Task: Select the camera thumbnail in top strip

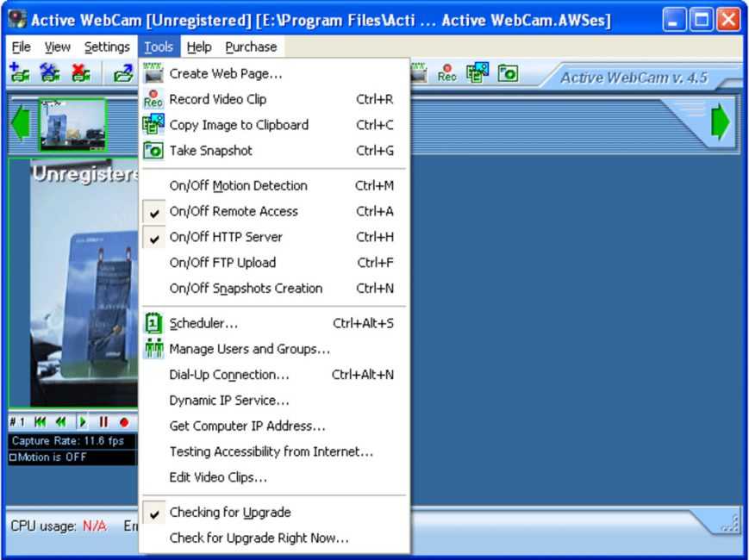Action: pos(72,124)
